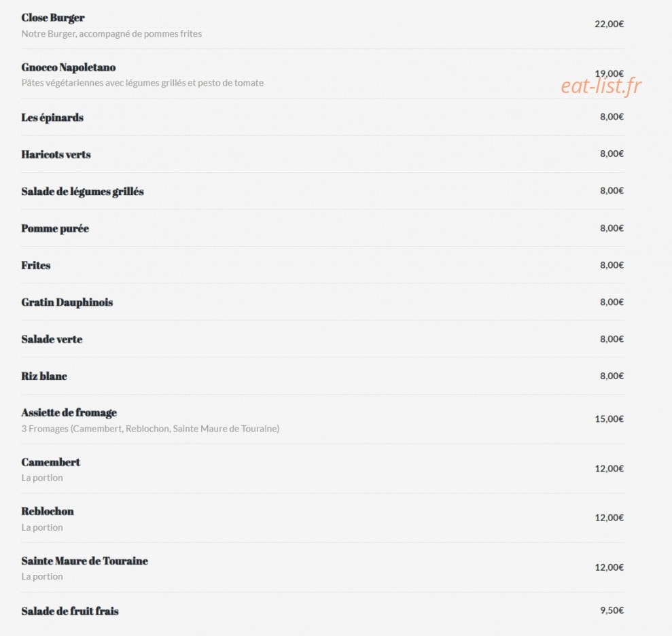Select the Gnocco Napoletano dish name
672x636 pixels.
point(68,67)
